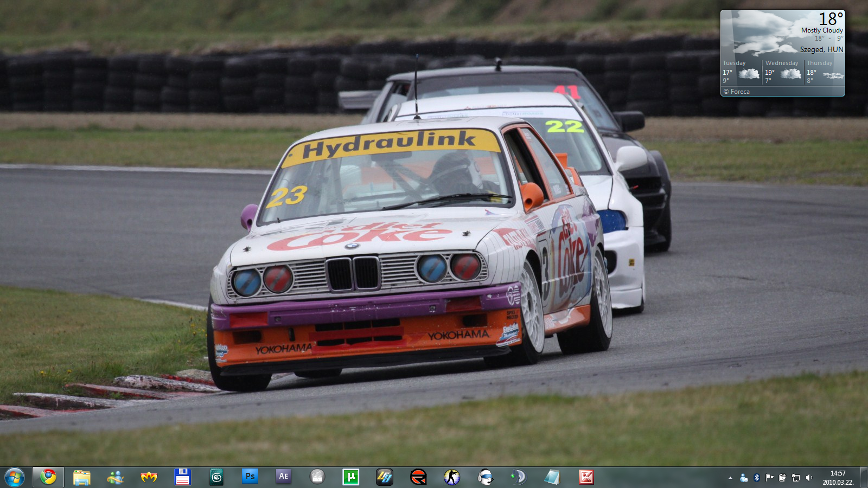This screenshot has height=488, width=868.
Task: Click the 18° current temperature reading
Action: pyautogui.click(x=831, y=19)
